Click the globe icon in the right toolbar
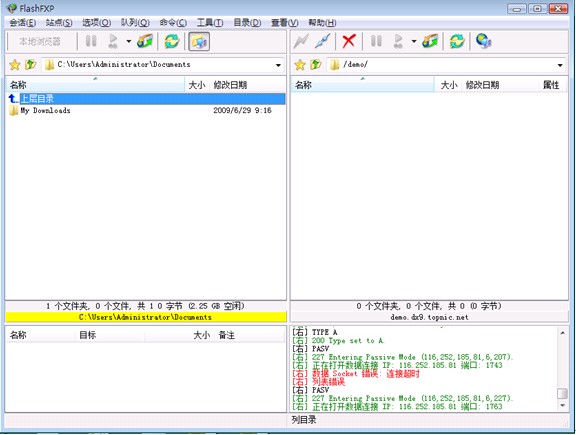576x435 pixels. pos(483,41)
